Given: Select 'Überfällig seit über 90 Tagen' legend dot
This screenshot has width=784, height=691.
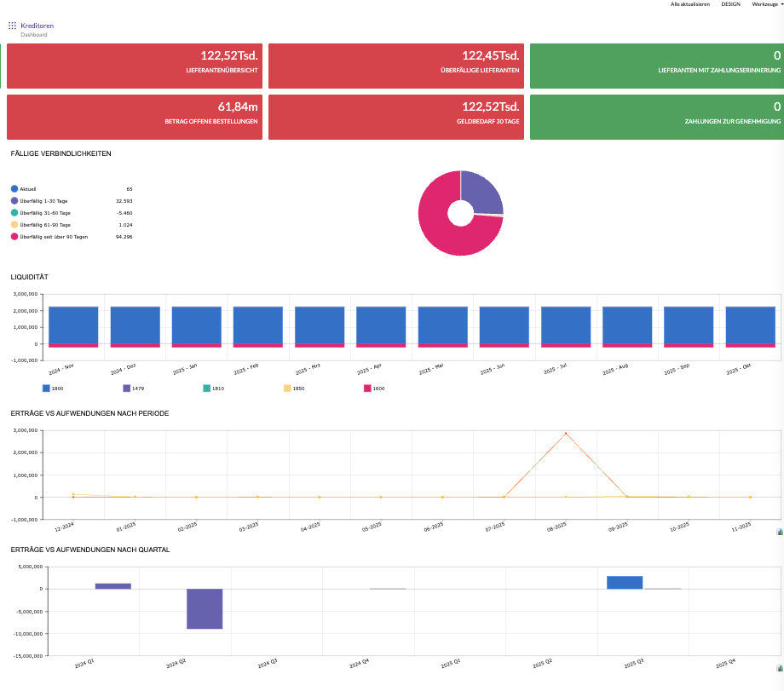Looking at the screenshot, I should tap(14, 237).
